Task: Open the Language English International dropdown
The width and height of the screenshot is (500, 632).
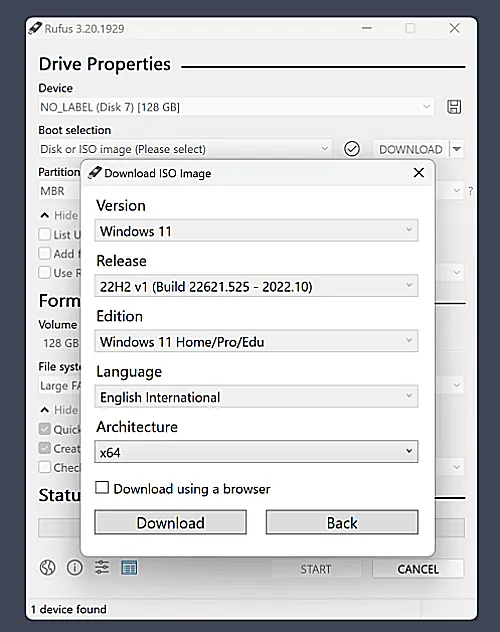Action: [x=256, y=396]
